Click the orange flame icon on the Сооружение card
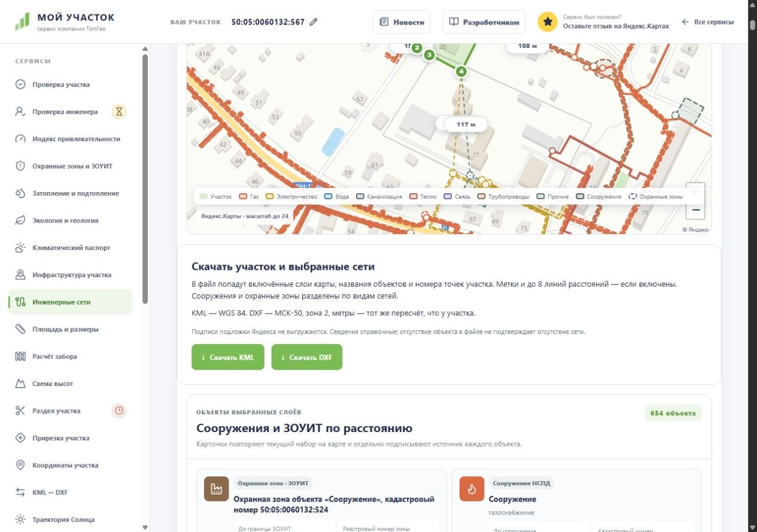Image resolution: width=757 pixels, height=532 pixels. point(472,488)
